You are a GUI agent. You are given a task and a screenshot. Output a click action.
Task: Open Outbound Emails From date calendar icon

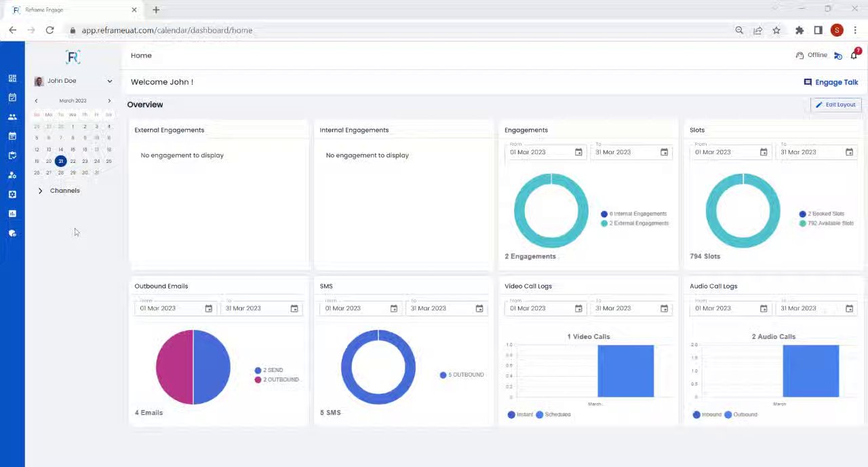[208, 308]
